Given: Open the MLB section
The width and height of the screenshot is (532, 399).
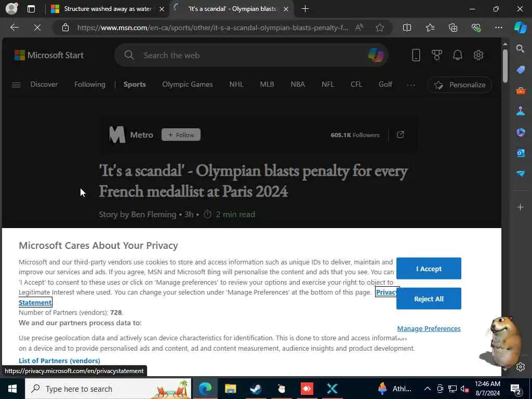Looking at the screenshot, I should (267, 84).
